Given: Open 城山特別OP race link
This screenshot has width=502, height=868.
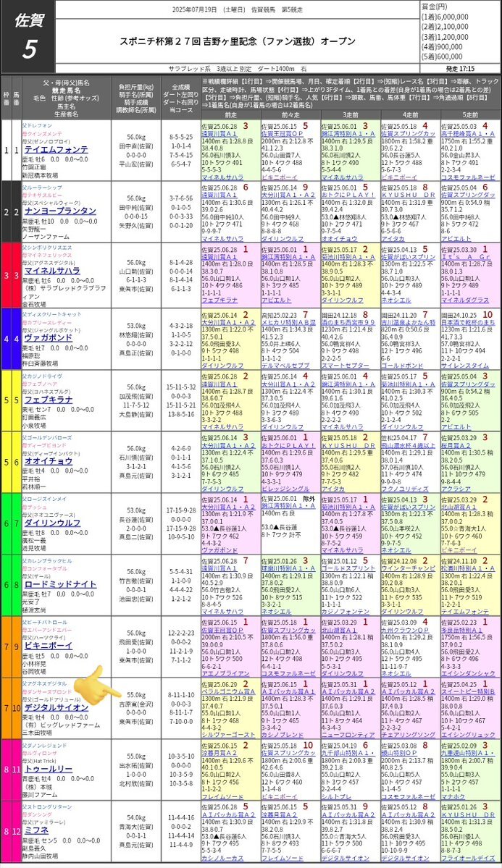Looking at the screenshot, I should pos(399,753).
